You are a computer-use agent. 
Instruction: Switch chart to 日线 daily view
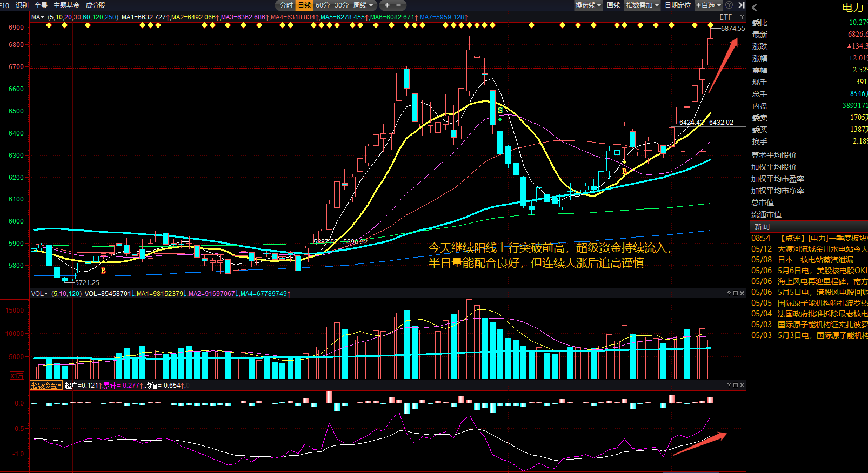click(x=305, y=5)
